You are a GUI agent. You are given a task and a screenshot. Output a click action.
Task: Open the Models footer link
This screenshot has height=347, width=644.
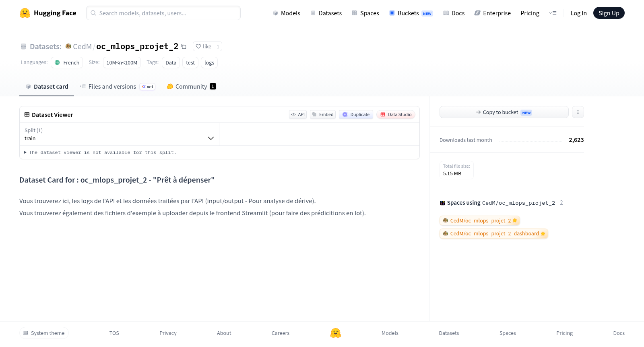click(x=390, y=333)
